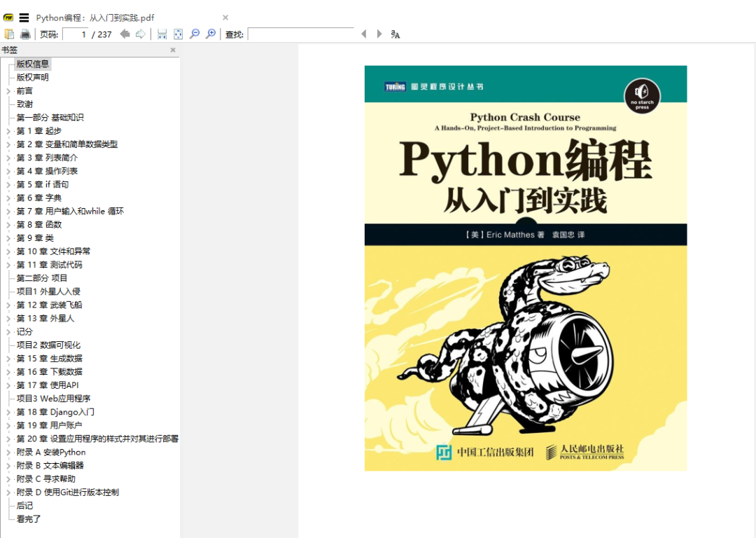Select the 版权信息 bookmark
756x538 pixels.
(x=32, y=64)
